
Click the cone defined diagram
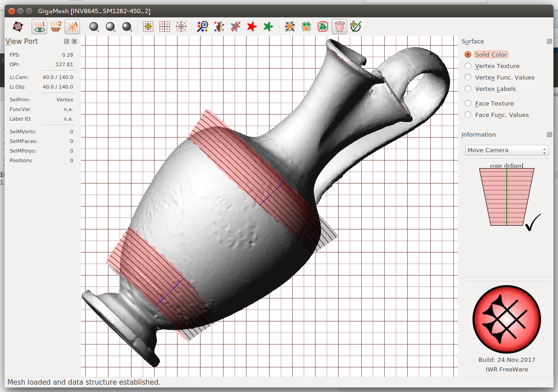point(507,197)
